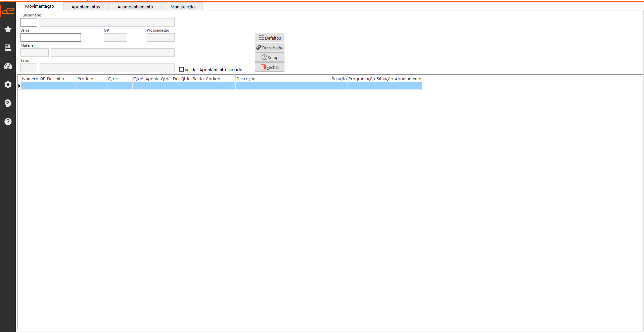Click the orange app logo in sidebar
Screen dimensions: 644x332
click(x=8, y=11)
